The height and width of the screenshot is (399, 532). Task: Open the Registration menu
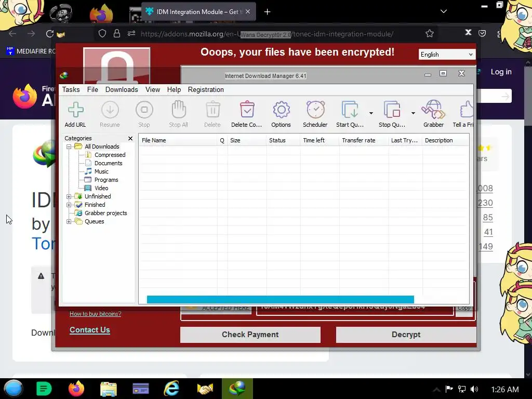click(206, 89)
